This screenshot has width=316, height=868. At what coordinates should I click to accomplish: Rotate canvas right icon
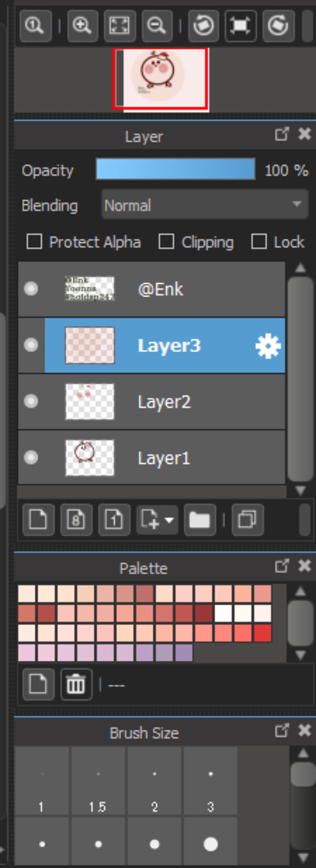(278, 26)
